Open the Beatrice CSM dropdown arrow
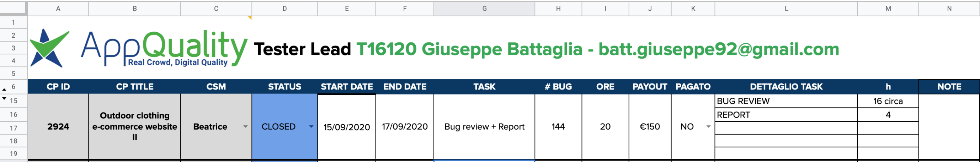Viewport: 980px width, 162px height. point(245,126)
